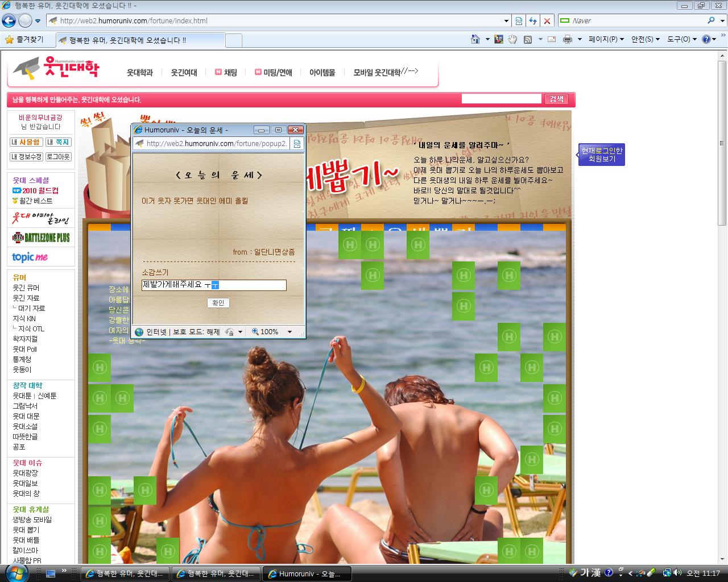Open the 웃대학과 navigation link
728x582 pixels.
coord(140,73)
